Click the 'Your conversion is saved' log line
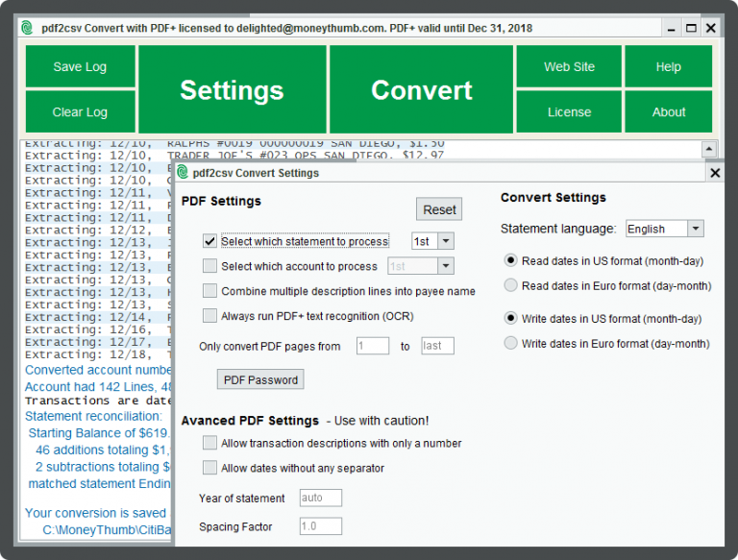 (x=95, y=513)
